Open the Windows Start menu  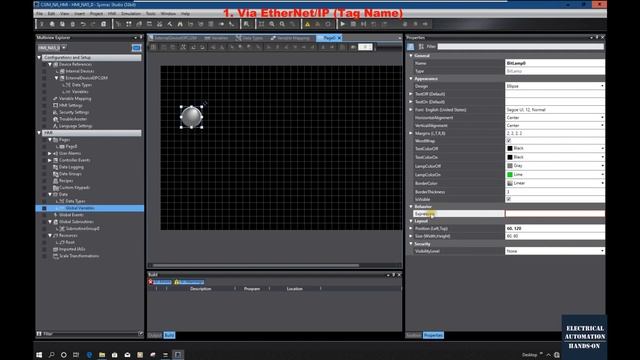[39, 355]
